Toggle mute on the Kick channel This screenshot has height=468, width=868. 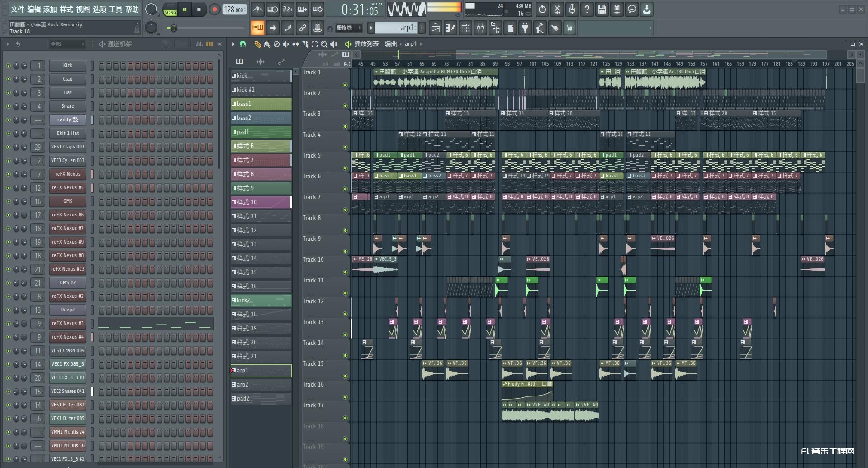(8, 66)
